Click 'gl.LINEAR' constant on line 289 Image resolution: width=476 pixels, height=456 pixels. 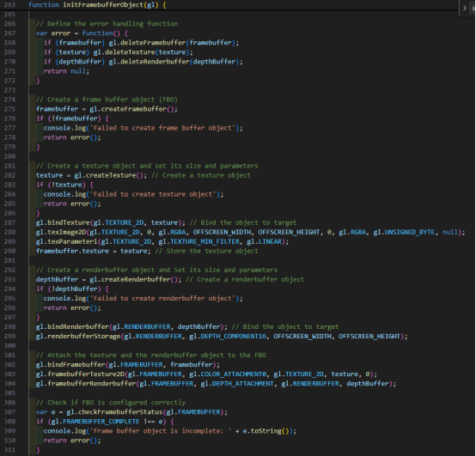coord(264,242)
